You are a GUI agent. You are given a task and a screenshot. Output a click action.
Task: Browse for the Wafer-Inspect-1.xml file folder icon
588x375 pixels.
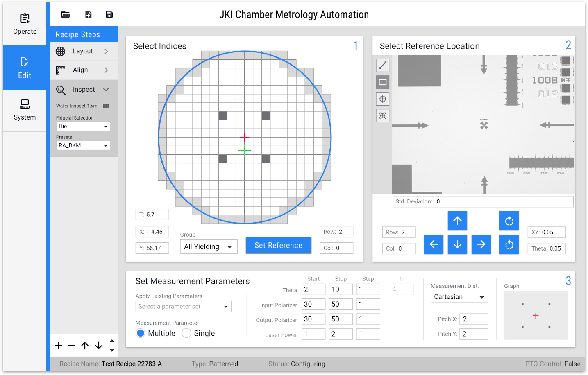106,106
